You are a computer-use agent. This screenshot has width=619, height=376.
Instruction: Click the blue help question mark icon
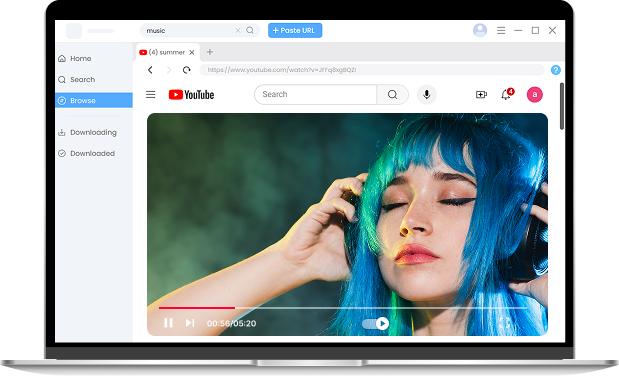pyautogui.click(x=555, y=70)
